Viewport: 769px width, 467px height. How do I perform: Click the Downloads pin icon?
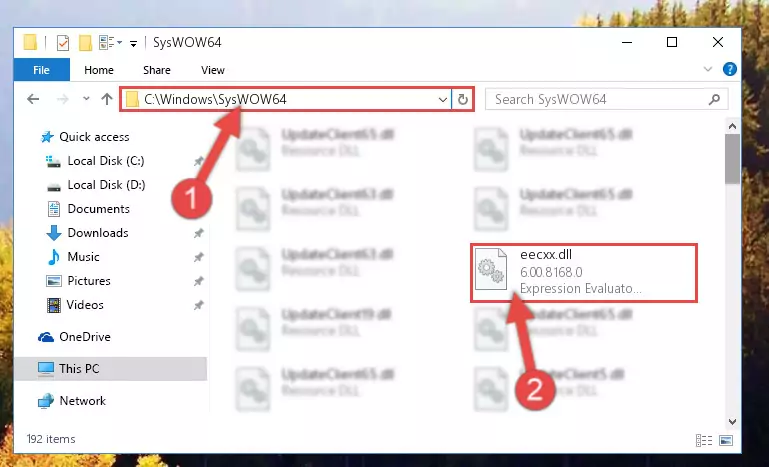199,233
